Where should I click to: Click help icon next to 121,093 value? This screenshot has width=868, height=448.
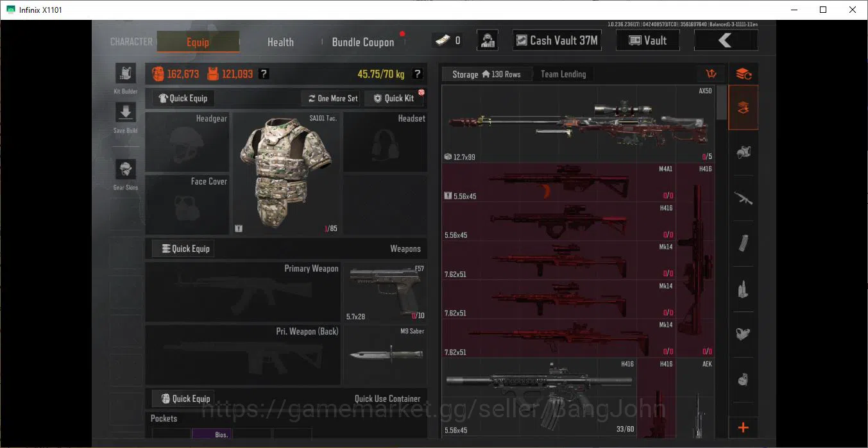pos(264,74)
